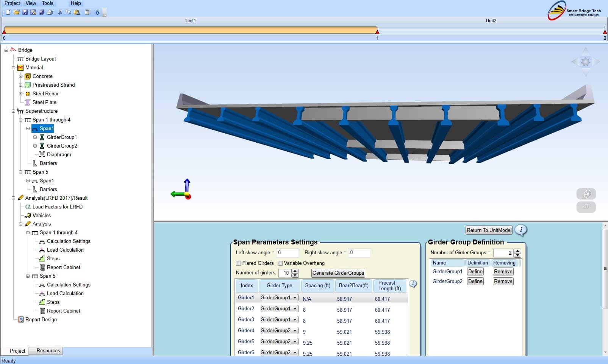
Task: Collapse the Superstructure node
Action: click(x=13, y=111)
